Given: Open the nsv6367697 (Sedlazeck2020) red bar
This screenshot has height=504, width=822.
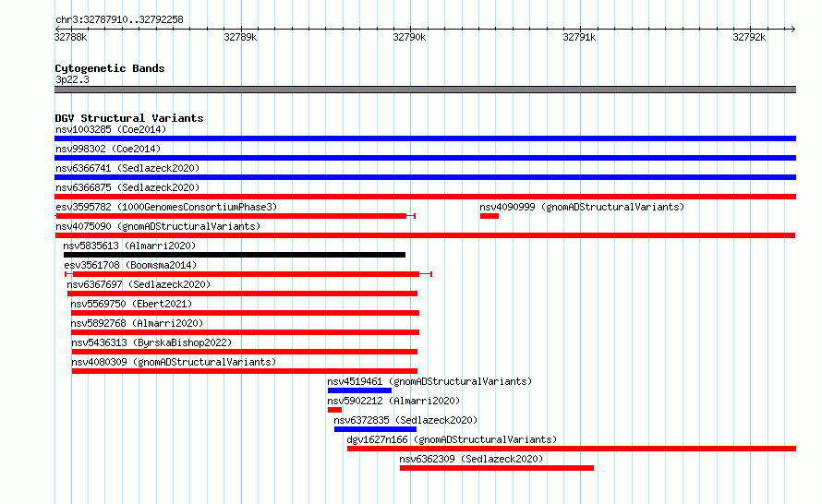Looking at the screenshot, I should point(242,294).
